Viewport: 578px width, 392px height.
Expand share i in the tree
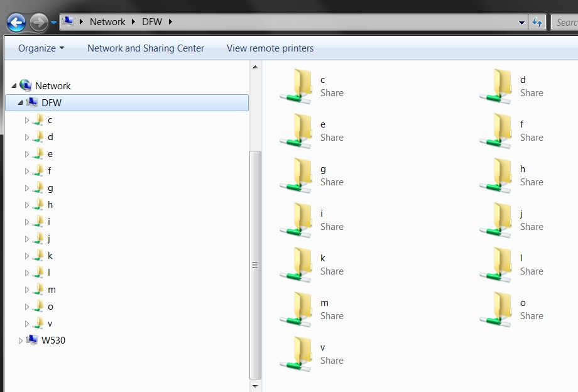(26, 222)
